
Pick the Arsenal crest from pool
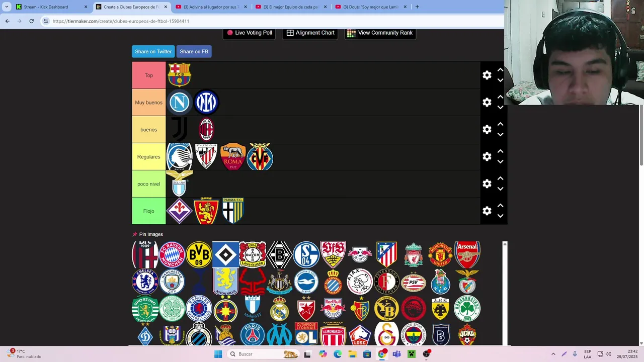point(467,254)
